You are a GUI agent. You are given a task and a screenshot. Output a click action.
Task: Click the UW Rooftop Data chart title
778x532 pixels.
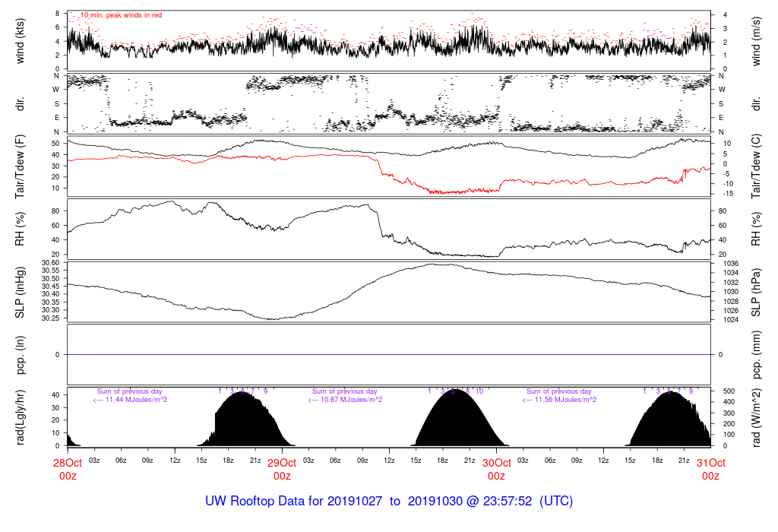tap(389, 502)
